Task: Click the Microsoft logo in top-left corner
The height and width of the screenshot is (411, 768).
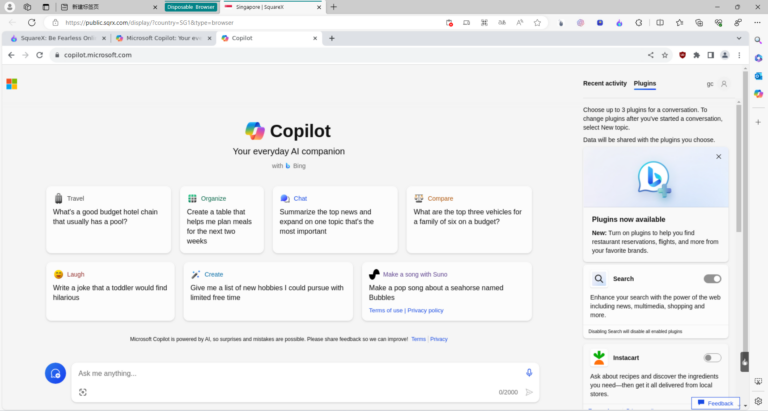Action: pyautogui.click(x=12, y=84)
